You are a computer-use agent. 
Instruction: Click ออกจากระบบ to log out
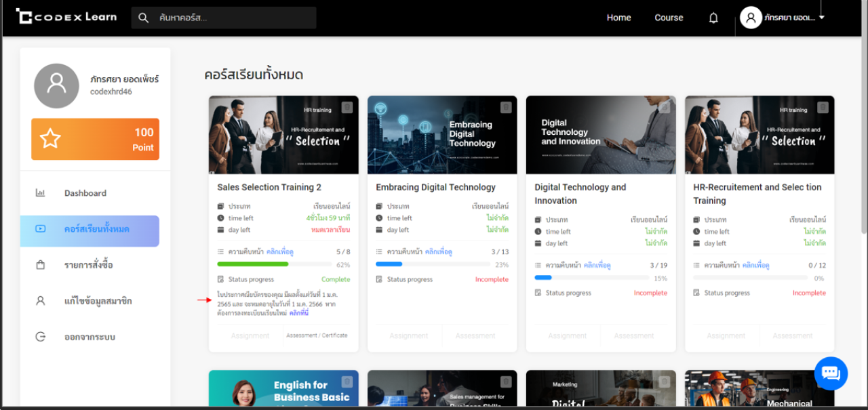coord(90,337)
